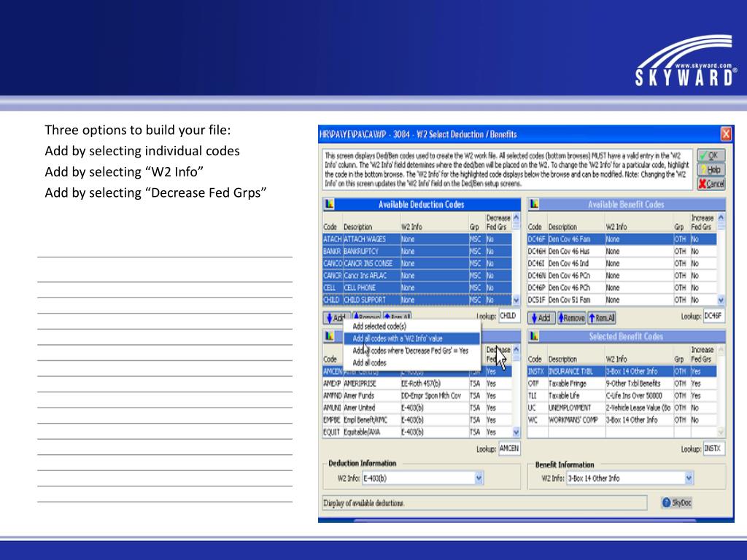Open SkyDoc help icon
Screen dimensions: 747x560
coord(676,503)
